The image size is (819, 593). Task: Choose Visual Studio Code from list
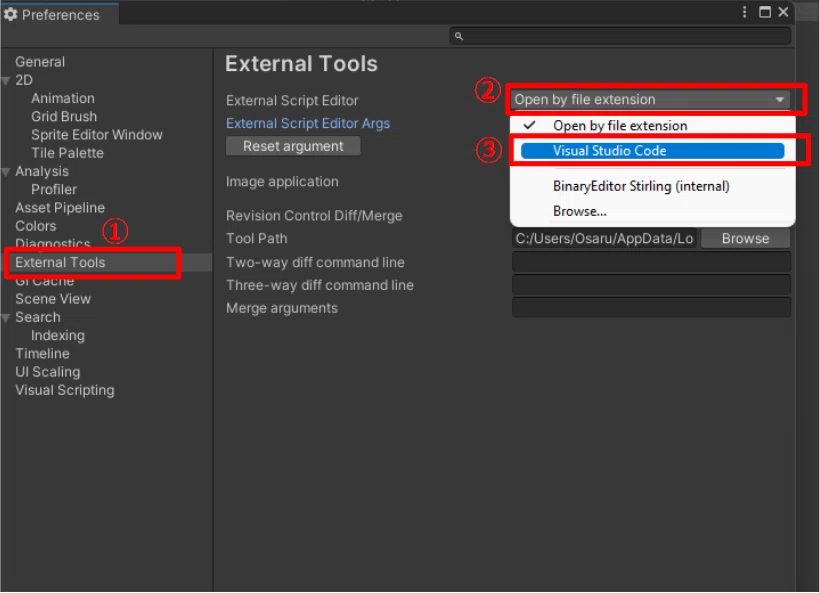coord(652,151)
